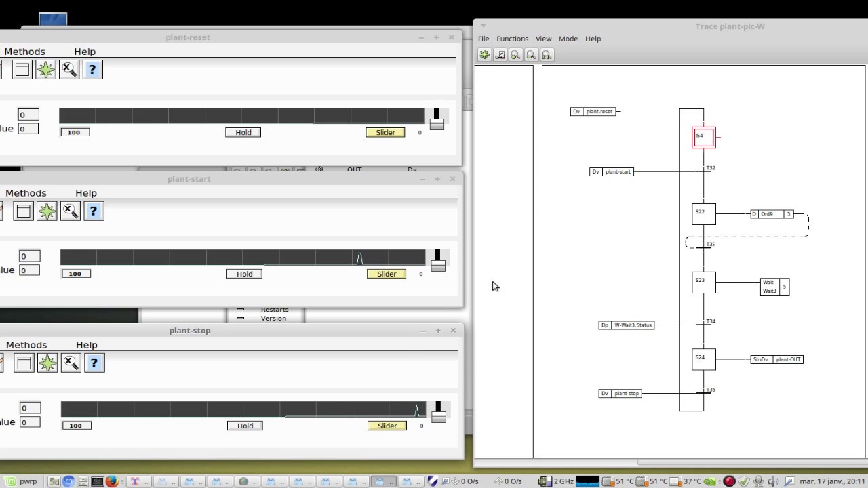Toggle Hold in the plant-start window
Screen dimensions: 868x488
tap(245, 274)
